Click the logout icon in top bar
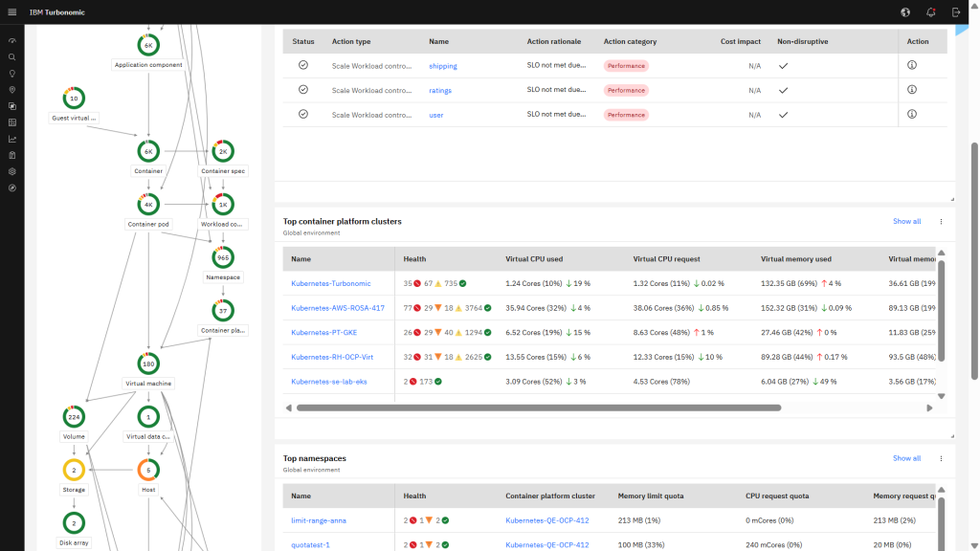Screen dimensions: 980x551 (956, 11)
